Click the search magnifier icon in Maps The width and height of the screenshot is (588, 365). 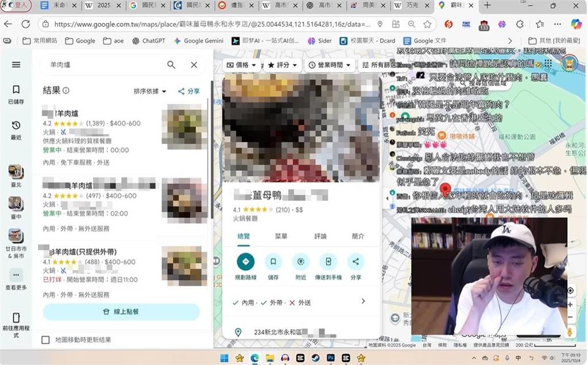(x=171, y=65)
